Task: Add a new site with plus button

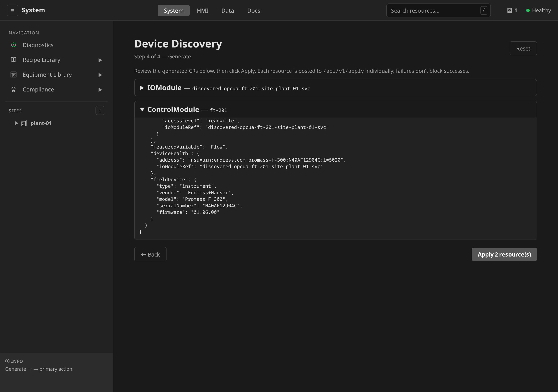Action: pos(100,110)
